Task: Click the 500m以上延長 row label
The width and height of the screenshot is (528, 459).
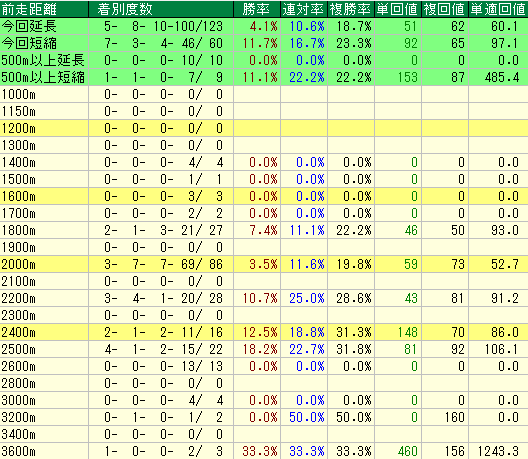Action: click(44, 60)
